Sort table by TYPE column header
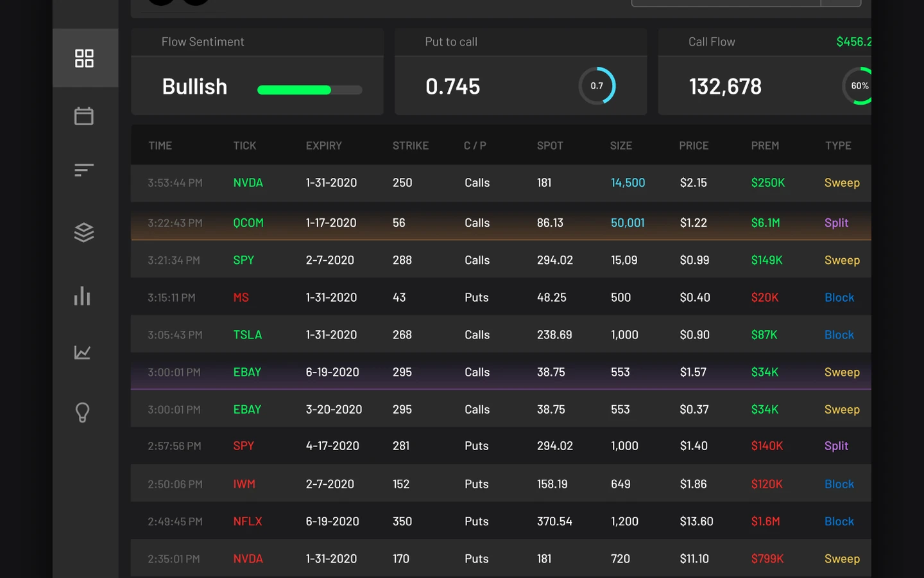Screen dimensions: 924x578 click(839, 146)
